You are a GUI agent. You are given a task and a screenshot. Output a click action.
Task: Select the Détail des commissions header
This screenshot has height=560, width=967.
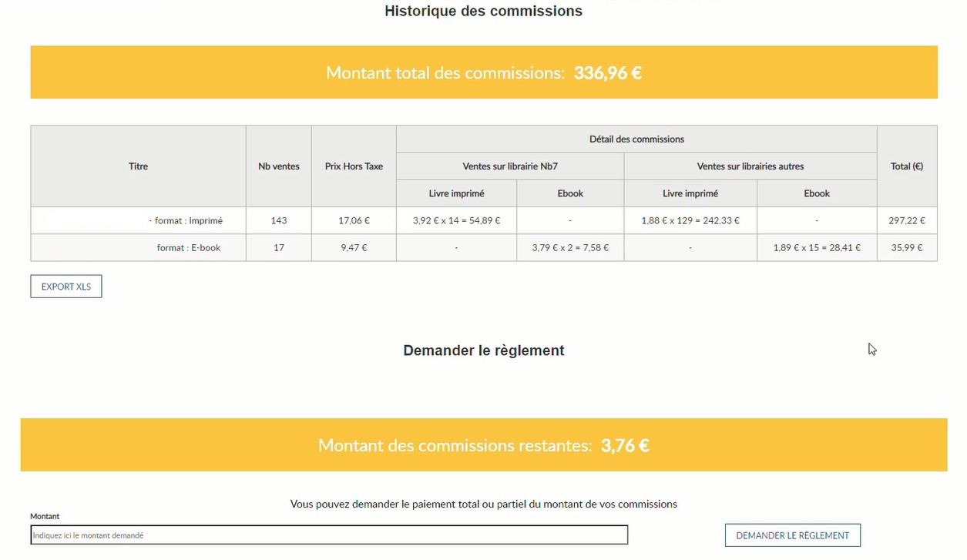(x=636, y=139)
